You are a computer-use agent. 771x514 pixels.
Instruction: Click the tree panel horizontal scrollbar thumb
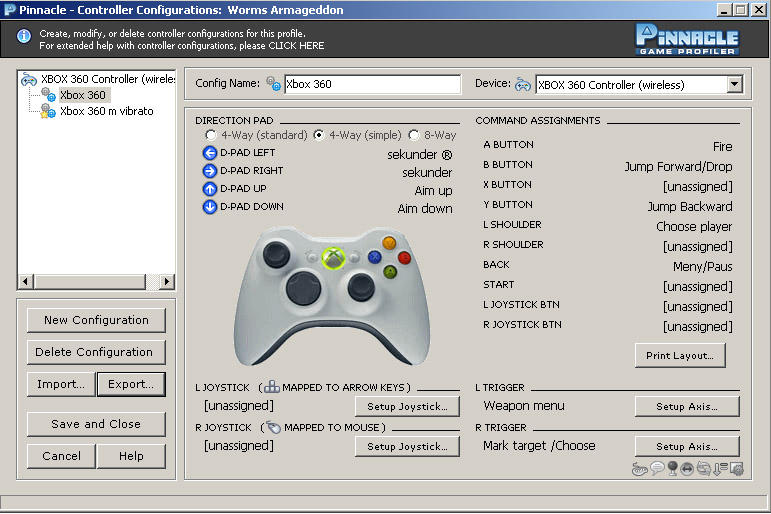(89, 282)
